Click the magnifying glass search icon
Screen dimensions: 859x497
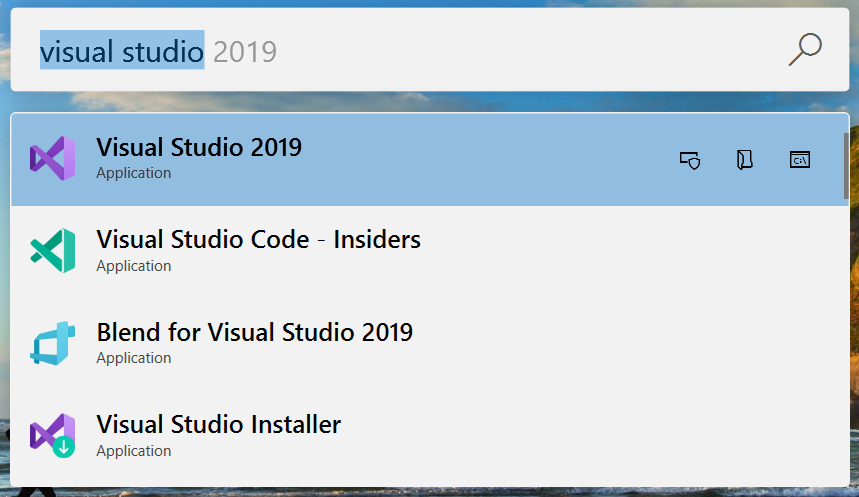804,50
